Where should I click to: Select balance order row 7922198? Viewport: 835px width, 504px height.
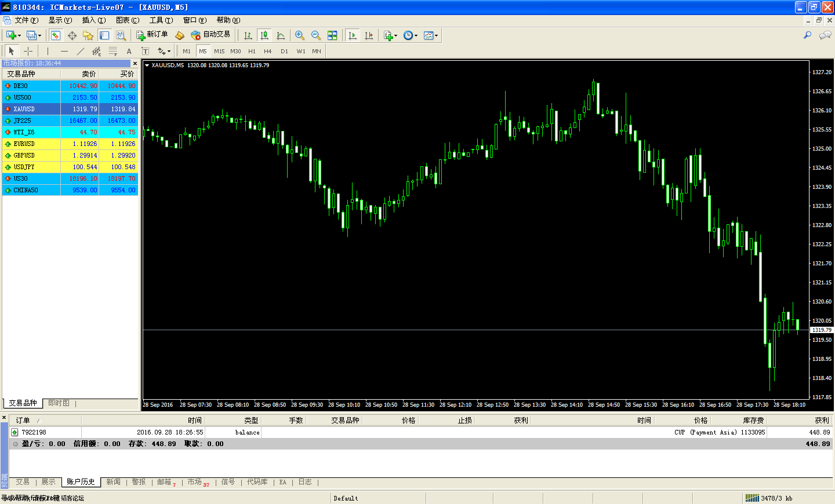421,432
